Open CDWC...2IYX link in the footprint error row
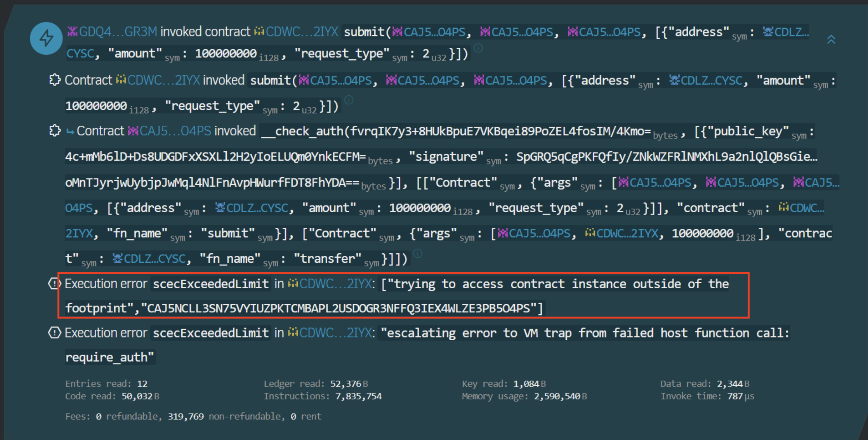The width and height of the screenshot is (868, 440). tap(335, 284)
